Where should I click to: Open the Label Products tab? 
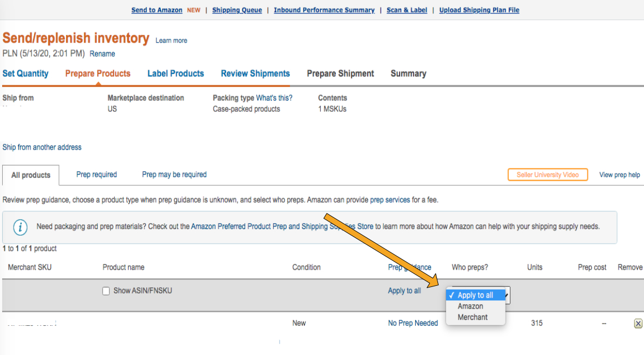tap(176, 73)
